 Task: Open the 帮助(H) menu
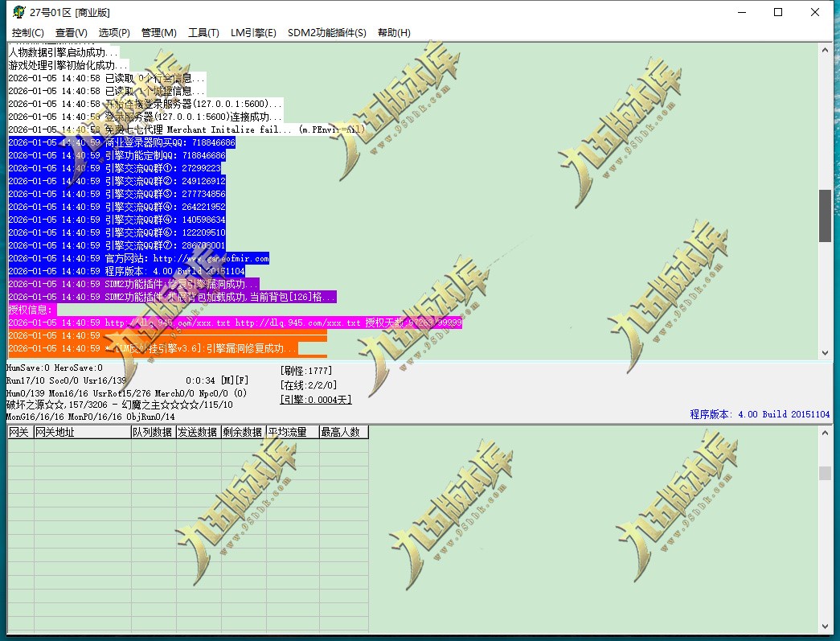click(x=394, y=33)
